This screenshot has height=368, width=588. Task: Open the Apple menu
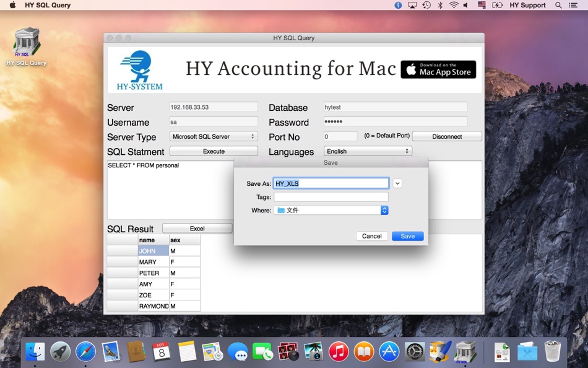click(12, 5)
